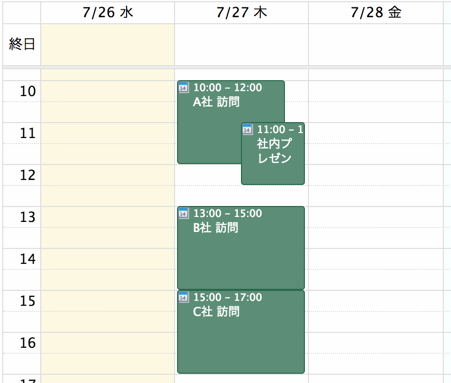
Task: Select the 15:00 - 17:00 C社 訪問 event
Action: click(241, 332)
